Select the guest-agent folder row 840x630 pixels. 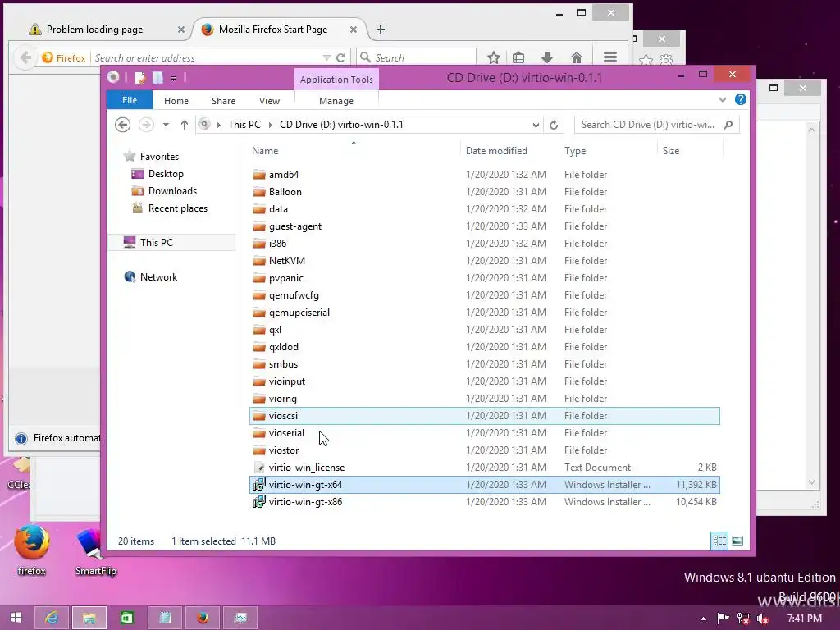tap(484, 226)
